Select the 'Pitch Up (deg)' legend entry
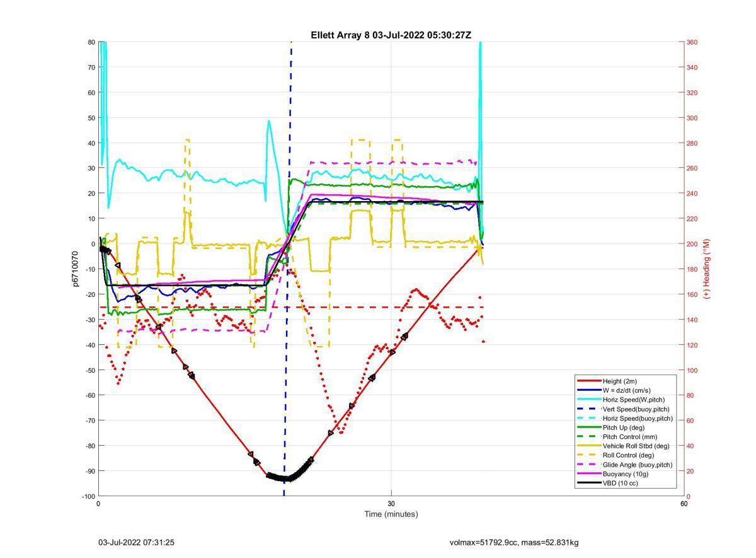The height and width of the screenshot is (558, 756). (626, 427)
